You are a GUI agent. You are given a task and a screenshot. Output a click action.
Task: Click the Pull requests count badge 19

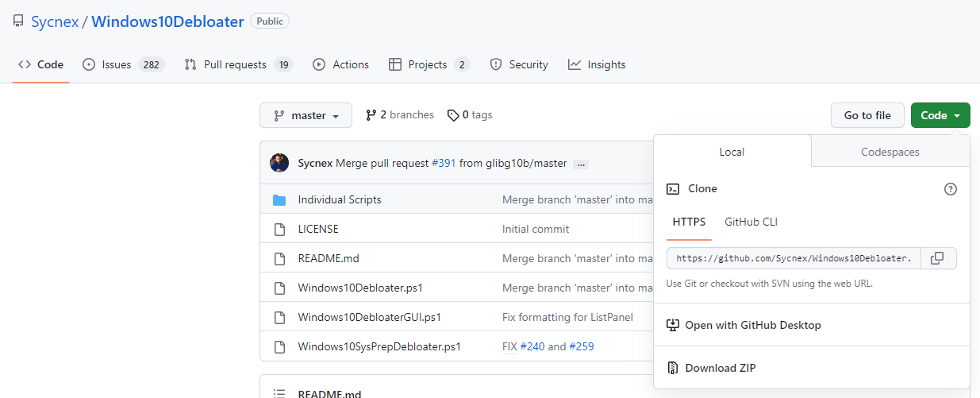(283, 64)
